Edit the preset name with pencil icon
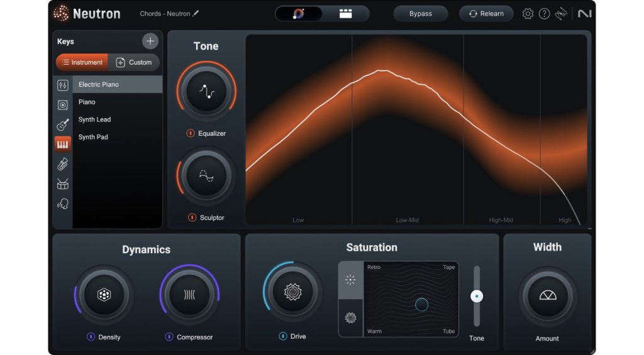 click(196, 14)
